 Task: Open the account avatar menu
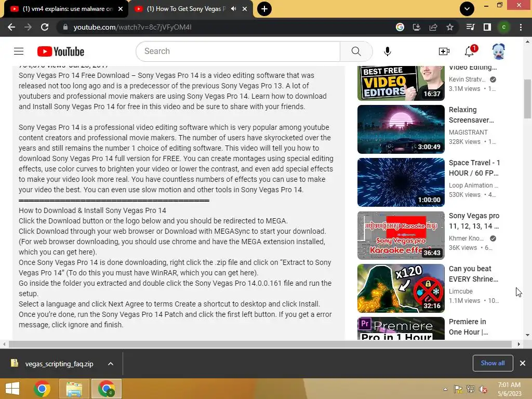[x=498, y=51]
